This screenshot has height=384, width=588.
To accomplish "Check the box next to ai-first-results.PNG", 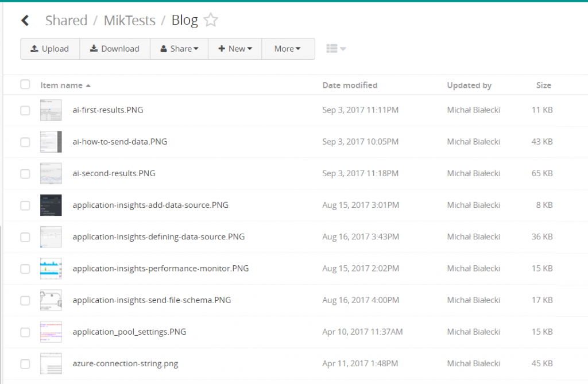I will click(x=25, y=110).
